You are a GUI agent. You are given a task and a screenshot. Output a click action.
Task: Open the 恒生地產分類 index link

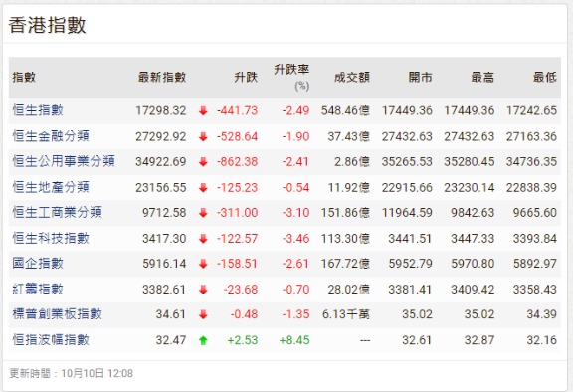coord(51,187)
